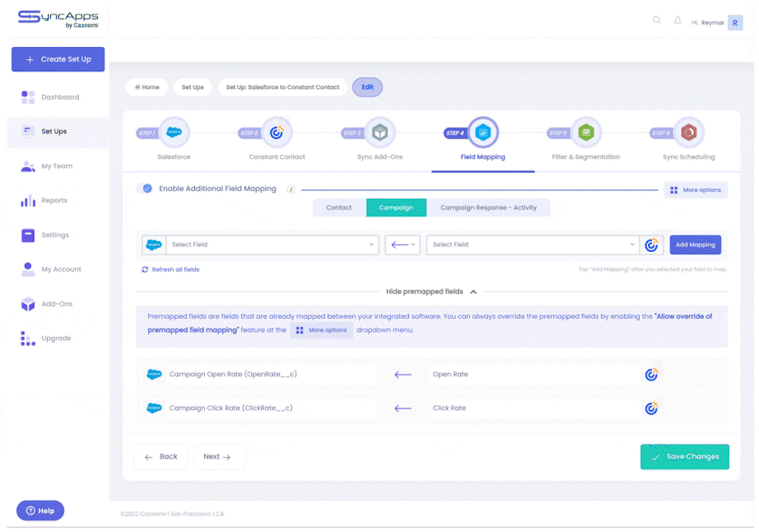
Task: Open the My Account person icon
Action: pyautogui.click(x=28, y=269)
